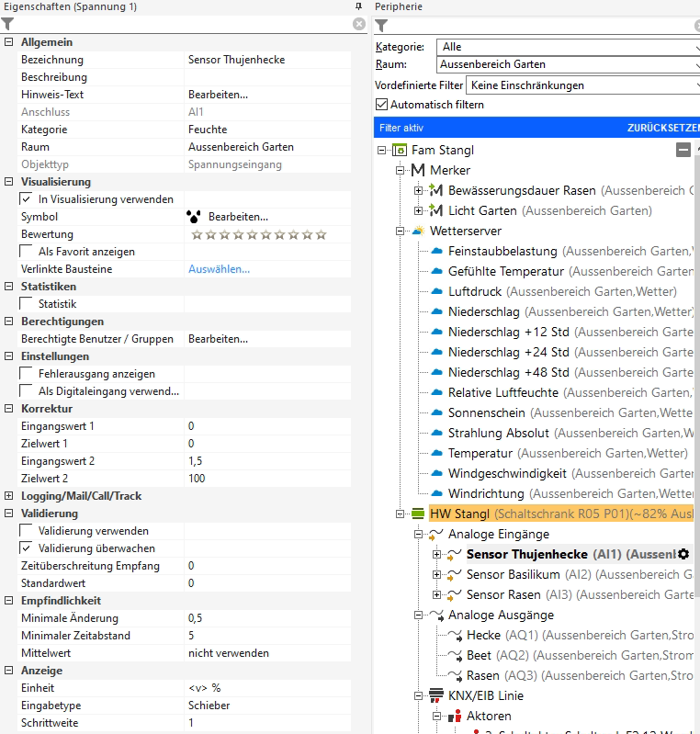Collapse all with the minus button next to Fam Stangl
Image resolution: width=700 pixels, height=734 pixels.
click(683, 151)
